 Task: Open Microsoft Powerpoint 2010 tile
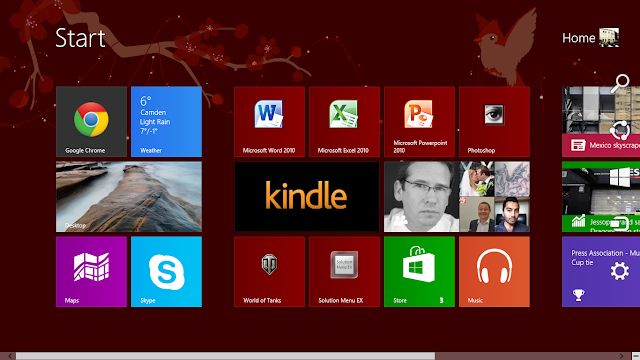tap(419, 122)
